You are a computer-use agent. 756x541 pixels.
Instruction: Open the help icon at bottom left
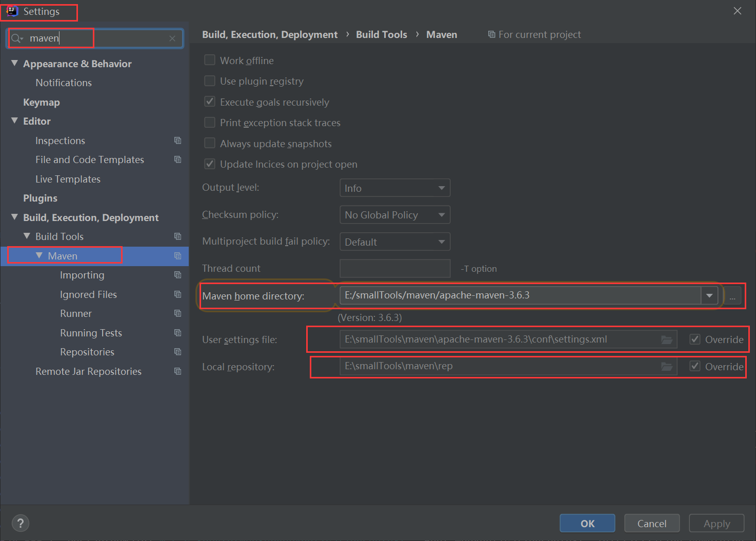(x=20, y=523)
